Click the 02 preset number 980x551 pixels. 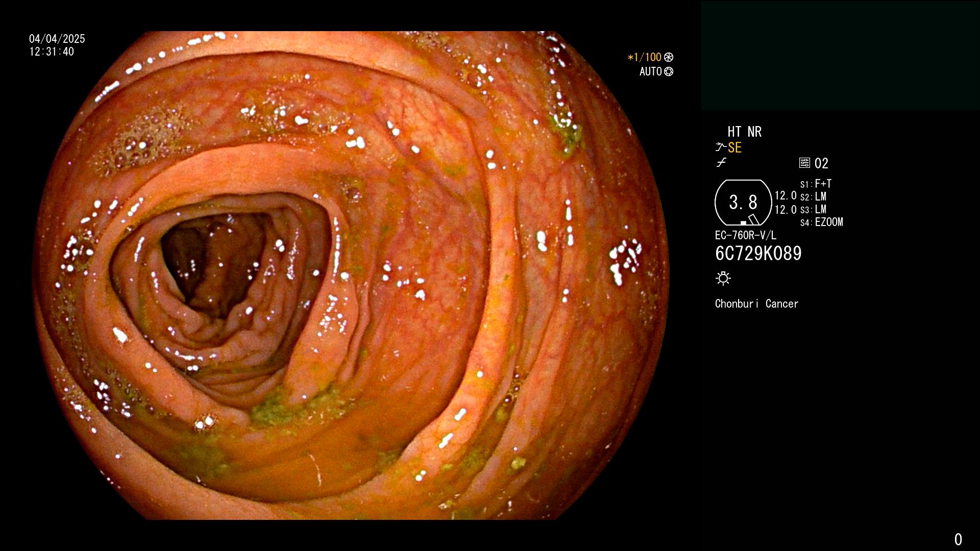(821, 163)
